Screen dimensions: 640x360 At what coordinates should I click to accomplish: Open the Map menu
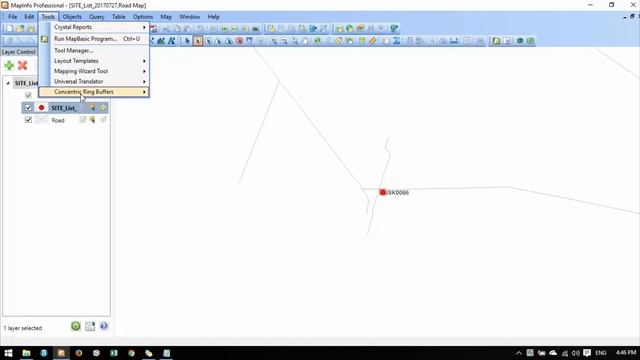coord(166,17)
